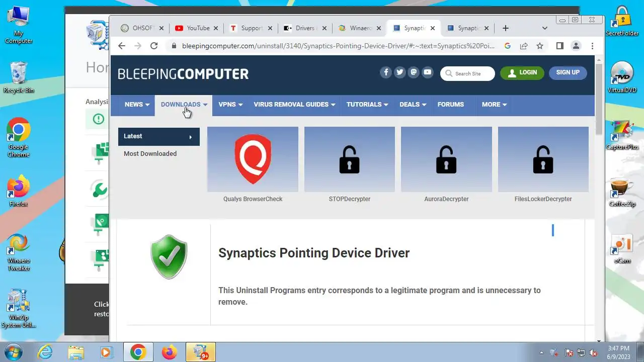The width and height of the screenshot is (644, 362).
Task: Click volume icon in system tray
Action: point(594,352)
